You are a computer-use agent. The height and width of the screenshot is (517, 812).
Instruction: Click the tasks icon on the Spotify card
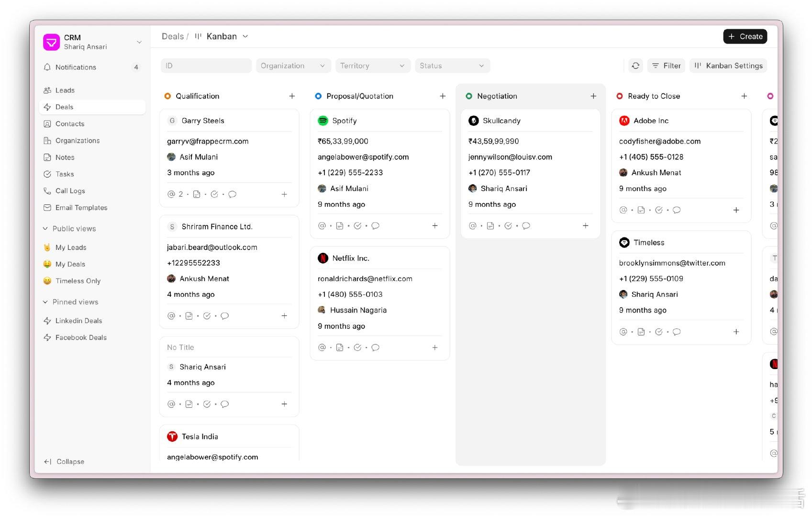(357, 225)
